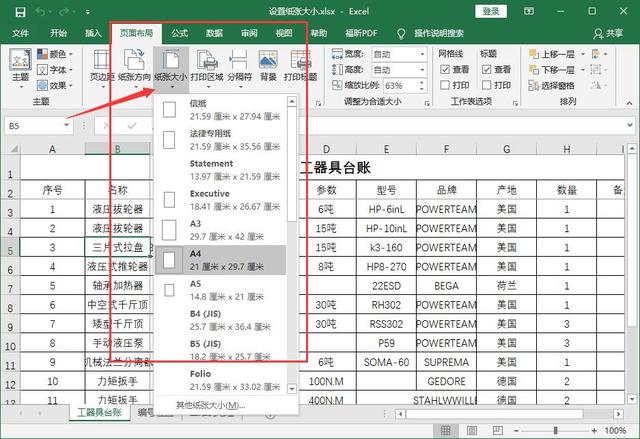Click Print Titles (打印标题) button
The width and height of the screenshot is (640, 439).
point(300,65)
